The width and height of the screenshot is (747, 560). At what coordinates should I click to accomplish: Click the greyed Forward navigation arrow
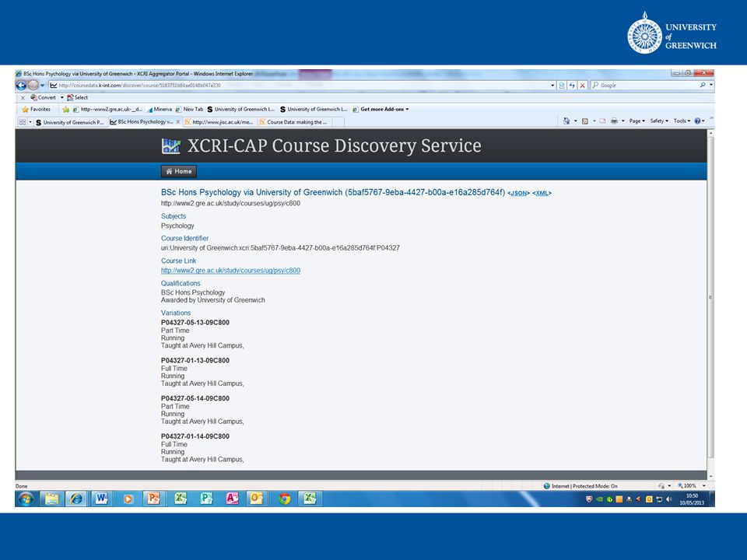point(33,86)
